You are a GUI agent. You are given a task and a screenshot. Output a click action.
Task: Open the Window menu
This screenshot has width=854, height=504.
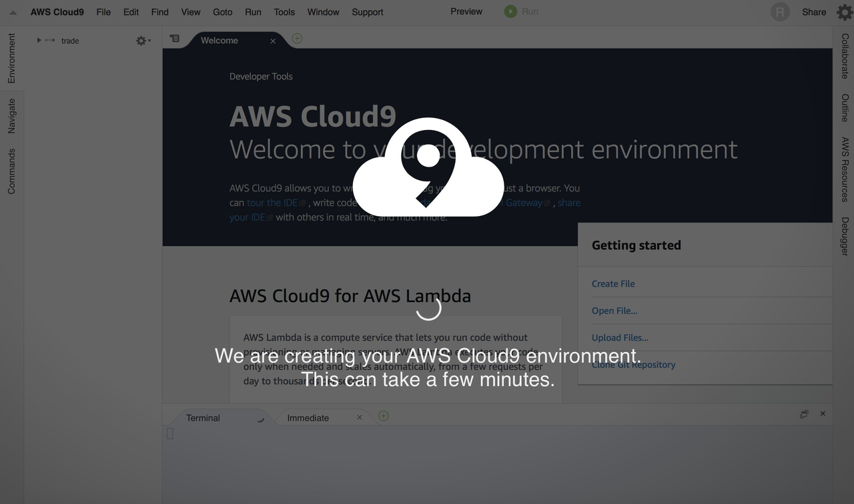[x=323, y=12]
